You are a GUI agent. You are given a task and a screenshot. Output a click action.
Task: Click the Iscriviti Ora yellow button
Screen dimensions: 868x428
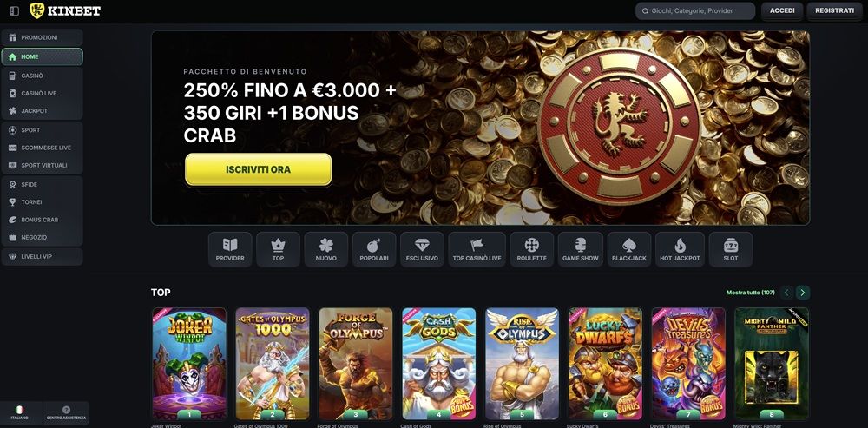pyautogui.click(x=259, y=169)
